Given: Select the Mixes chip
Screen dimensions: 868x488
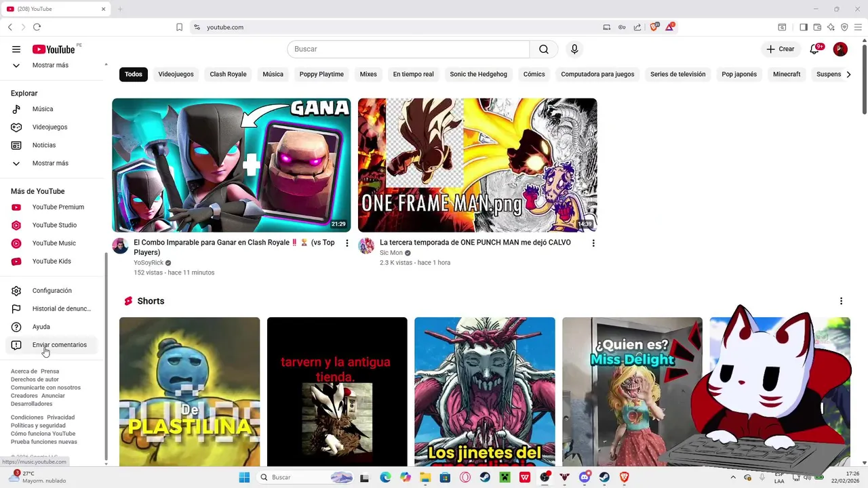Looking at the screenshot, I should click(x=368, y=74).
